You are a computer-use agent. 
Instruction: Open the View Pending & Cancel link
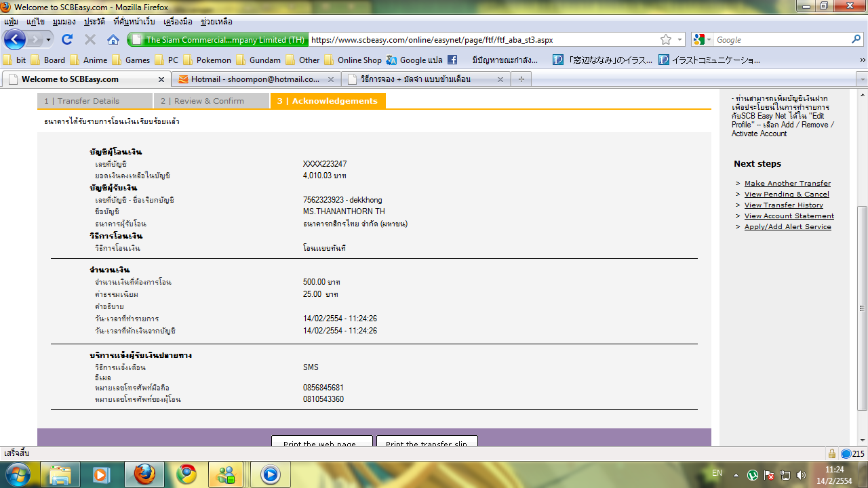[787, 195]
